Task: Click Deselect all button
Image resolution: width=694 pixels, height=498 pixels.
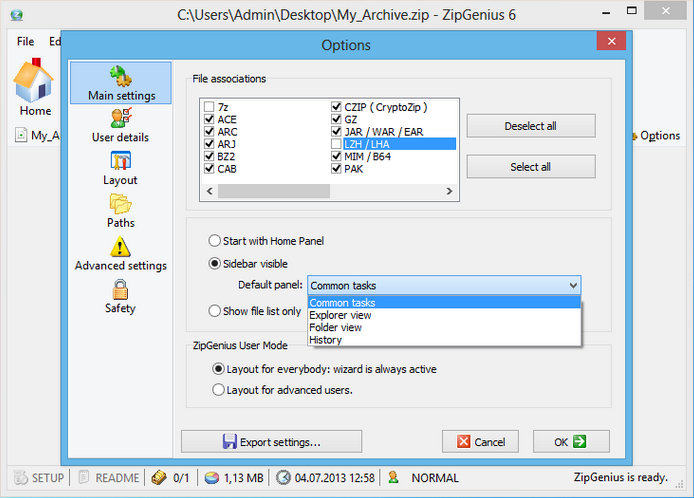Action: pos(531,126)
